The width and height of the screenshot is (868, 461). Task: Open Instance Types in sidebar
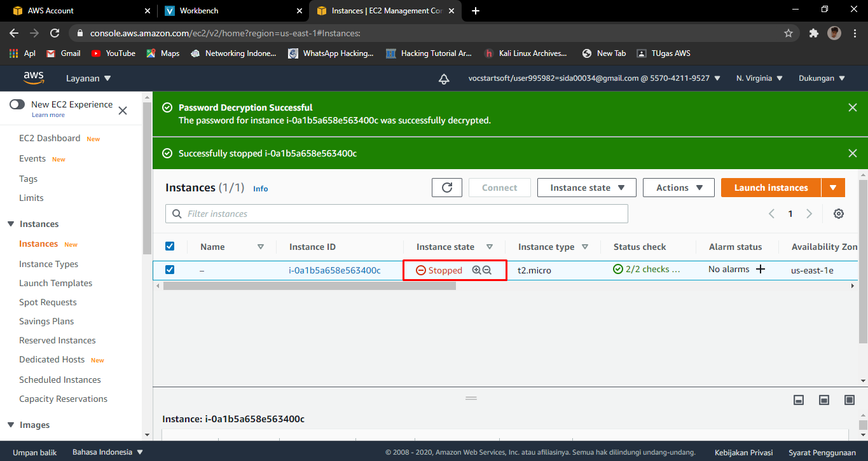[49, 264]
